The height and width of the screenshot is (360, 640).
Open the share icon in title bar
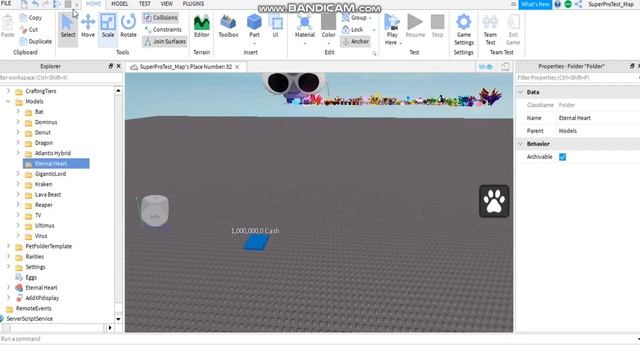coord(578,4)
